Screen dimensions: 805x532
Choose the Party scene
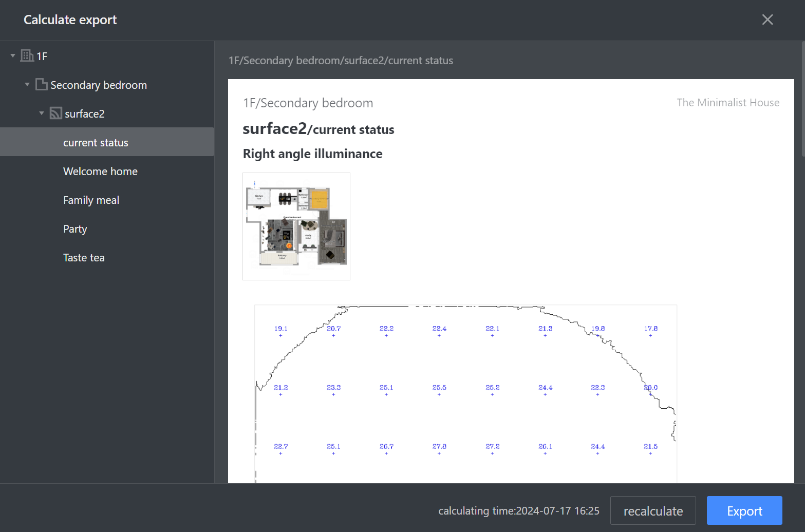[x=75, y=229]
